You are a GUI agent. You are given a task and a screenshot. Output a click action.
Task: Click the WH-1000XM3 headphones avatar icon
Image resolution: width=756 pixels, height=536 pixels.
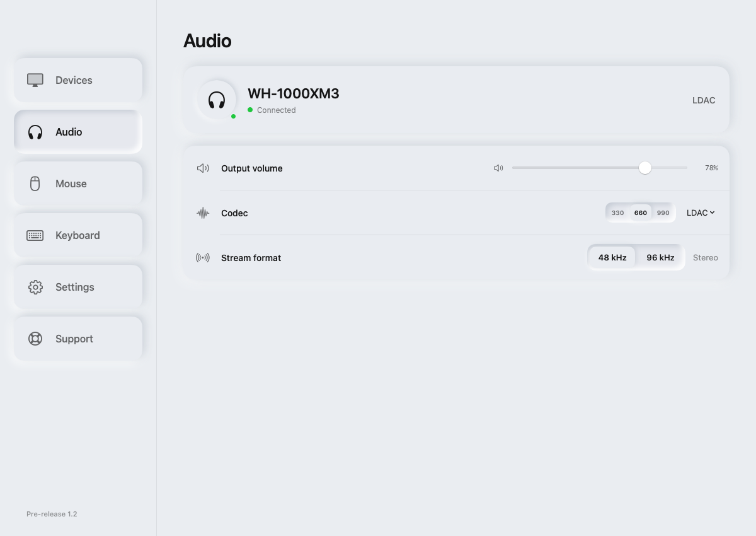click(217, 100)
